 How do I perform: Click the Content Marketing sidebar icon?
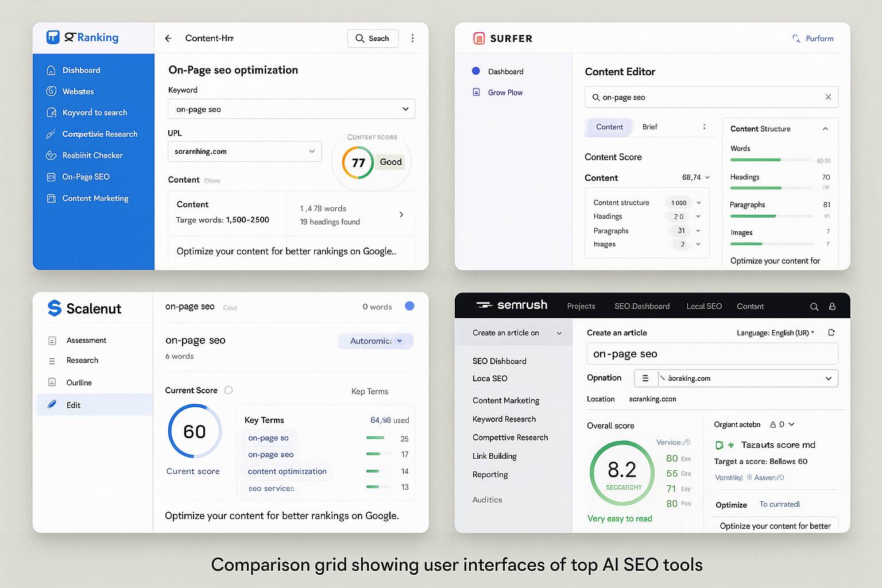point(51,198)
